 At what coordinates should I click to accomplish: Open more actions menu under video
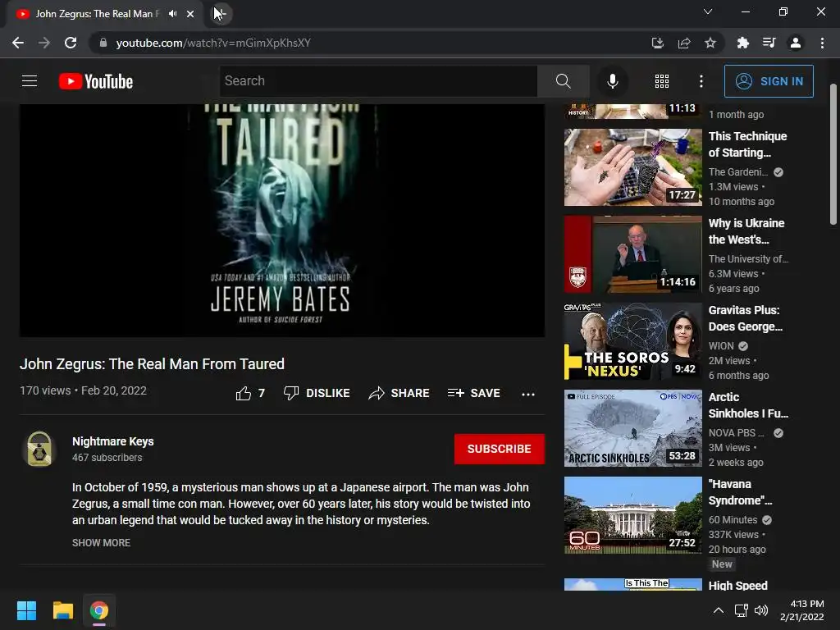[x=528, y=395]
